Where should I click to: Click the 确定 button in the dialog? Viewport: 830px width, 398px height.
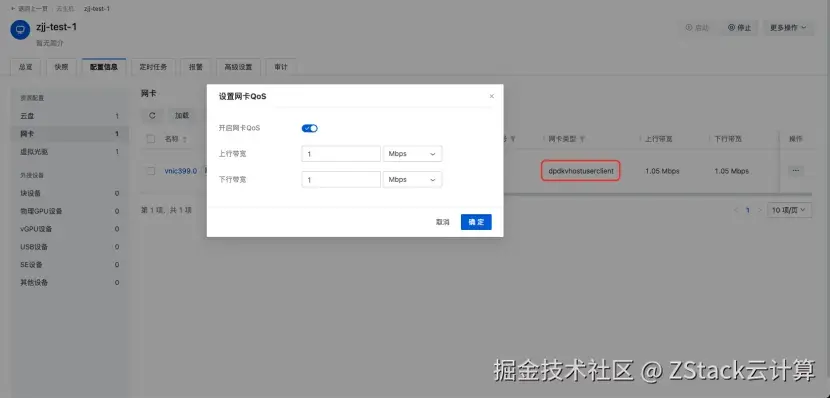[x=476, y=222]
